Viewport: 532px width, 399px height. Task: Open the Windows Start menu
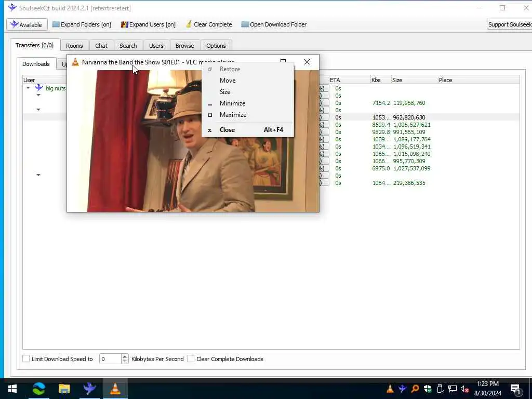pos(12,389)
